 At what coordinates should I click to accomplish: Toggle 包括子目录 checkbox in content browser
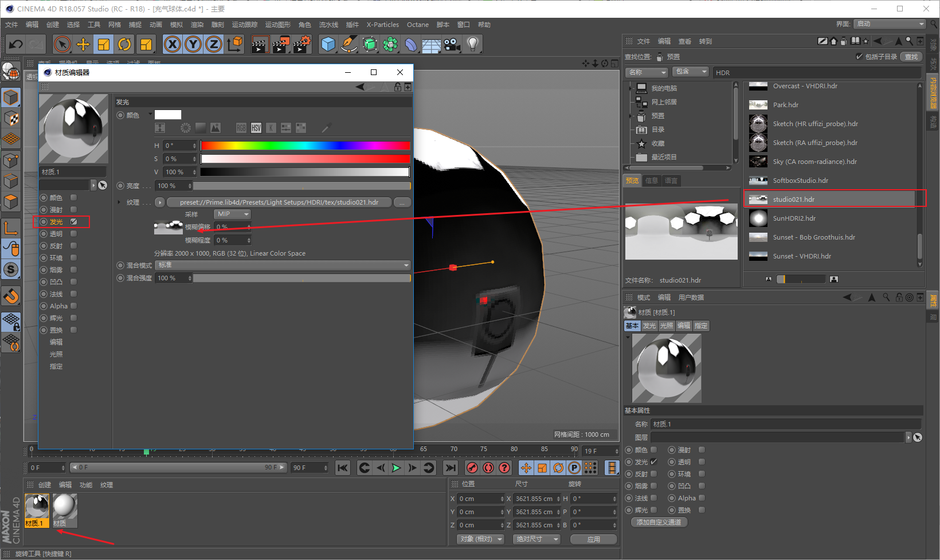(x=859, y=56)
